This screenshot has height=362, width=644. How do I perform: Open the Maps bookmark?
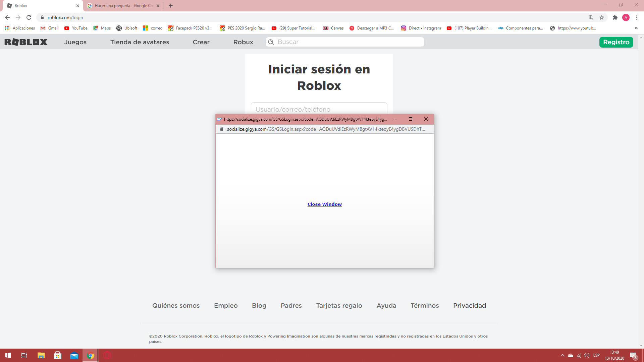pos(102,28)
